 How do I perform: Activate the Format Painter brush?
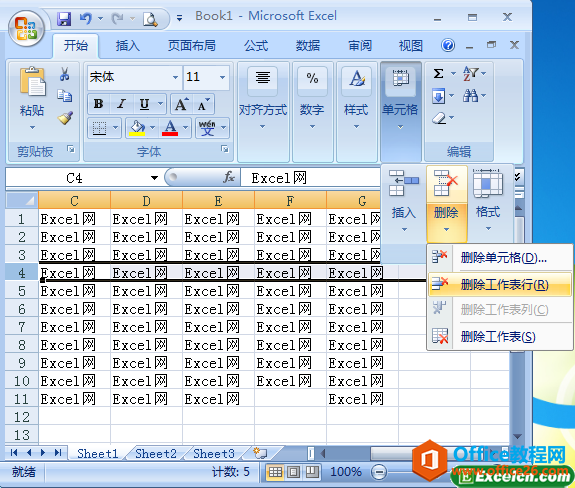(65, 117)
